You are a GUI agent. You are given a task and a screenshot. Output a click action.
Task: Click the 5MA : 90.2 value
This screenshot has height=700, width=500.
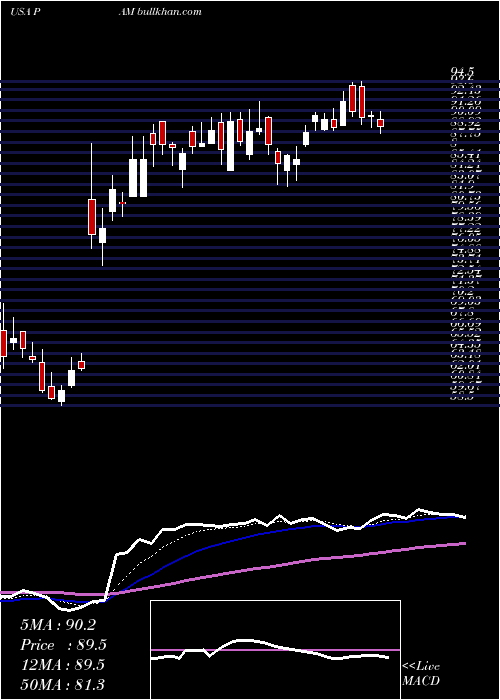pos(58,625)
